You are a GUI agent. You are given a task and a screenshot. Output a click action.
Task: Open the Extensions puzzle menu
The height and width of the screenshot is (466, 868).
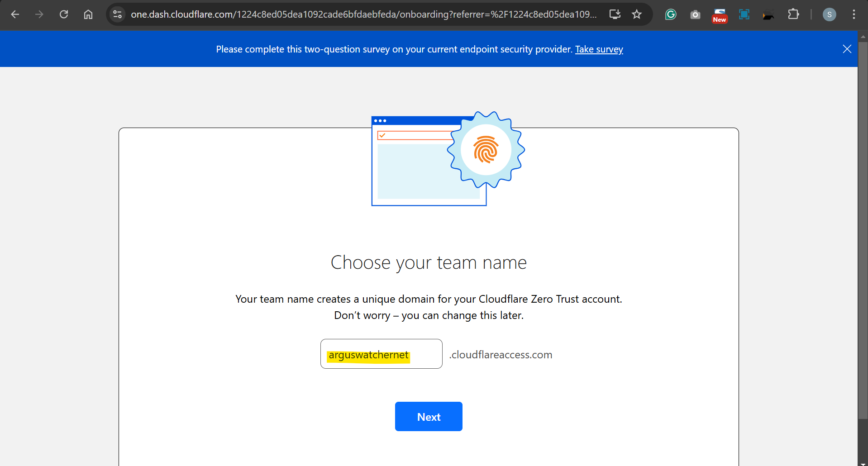pyautogui.click(x=793, y=14)
